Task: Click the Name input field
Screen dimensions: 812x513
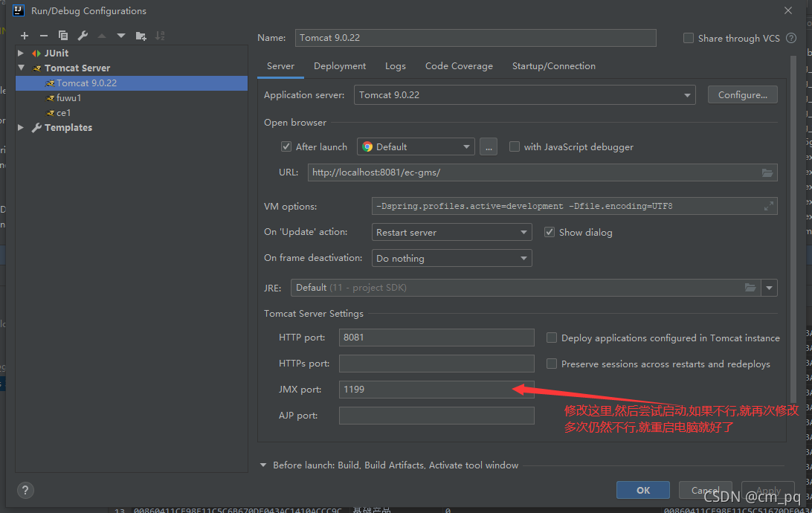Action: (475, 38)
